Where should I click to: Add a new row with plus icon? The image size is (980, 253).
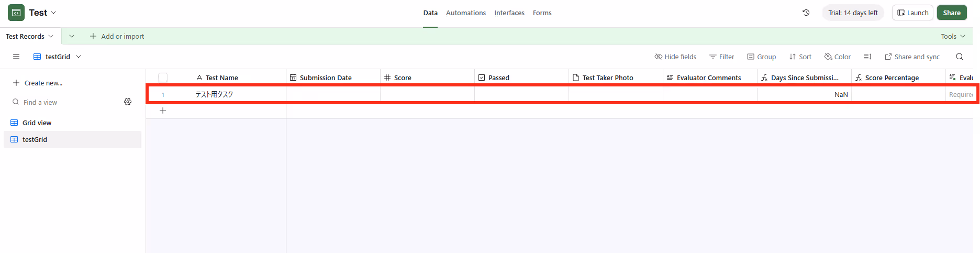click(163, 111)
